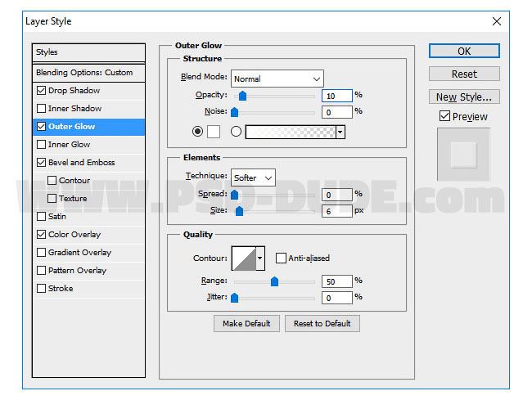
Task: Select Blending Options: Custom
Action: 89,73
